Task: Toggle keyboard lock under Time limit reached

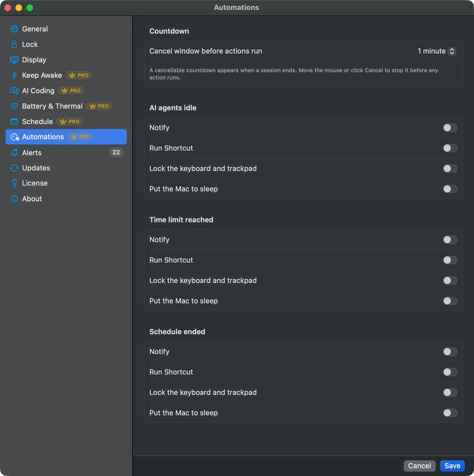Action: coord(450,280)
